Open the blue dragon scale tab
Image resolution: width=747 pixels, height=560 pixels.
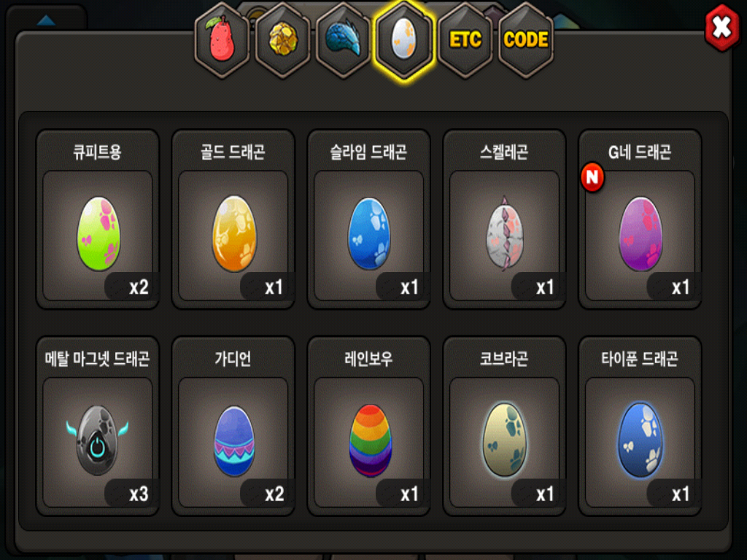coord(343,40)
